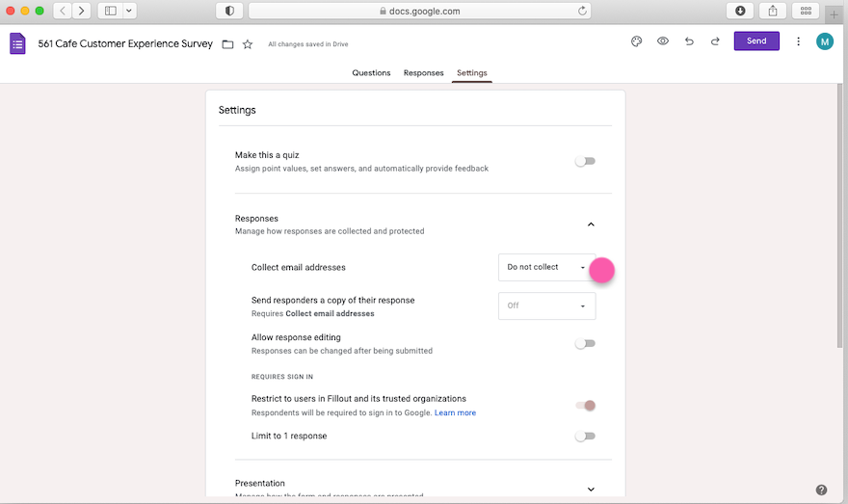This screenshot has height=504, width=848.
Task: Open the customize theme palette
Action: click(x=636, y=41)
